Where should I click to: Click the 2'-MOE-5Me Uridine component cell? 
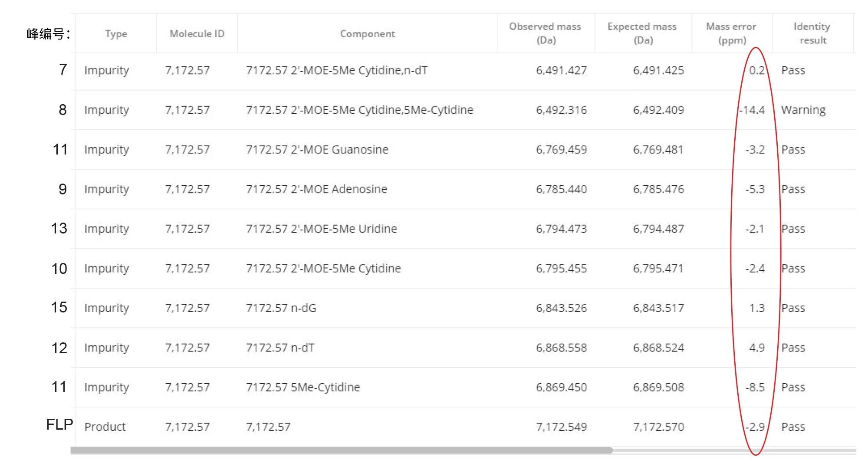point(321,229)
